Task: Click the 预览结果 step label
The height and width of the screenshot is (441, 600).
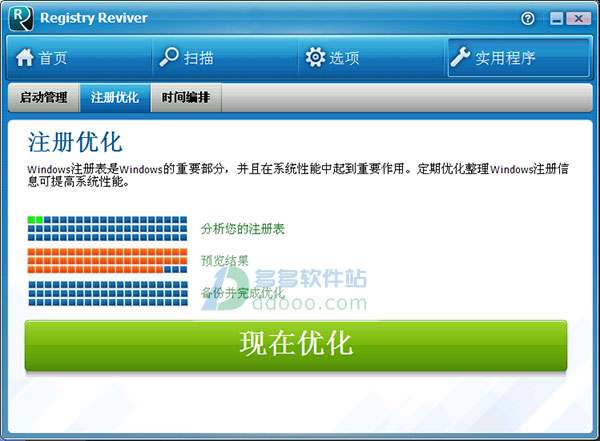Action: (225, 261)
